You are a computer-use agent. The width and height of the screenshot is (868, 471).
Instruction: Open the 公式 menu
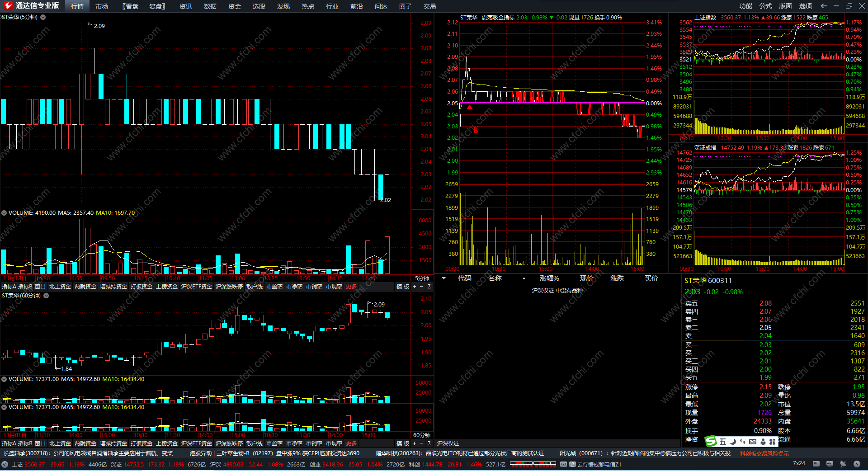[x=766, y=6]
